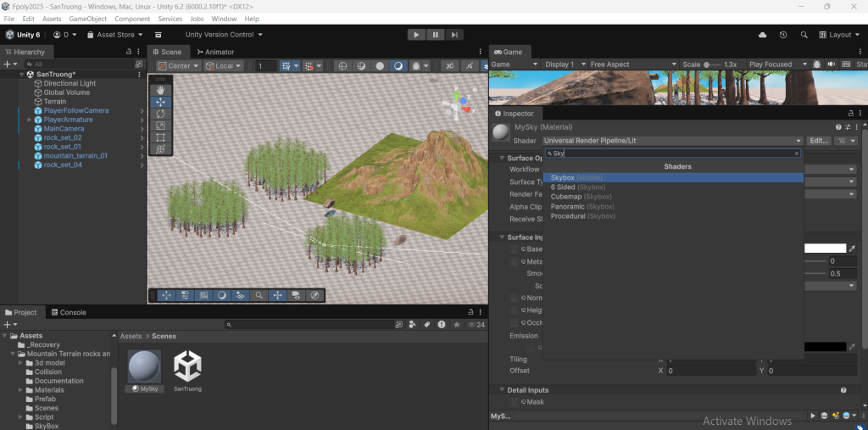868x430 pixels.
Task: Click the shader Edit button
Action: [818, 141]
